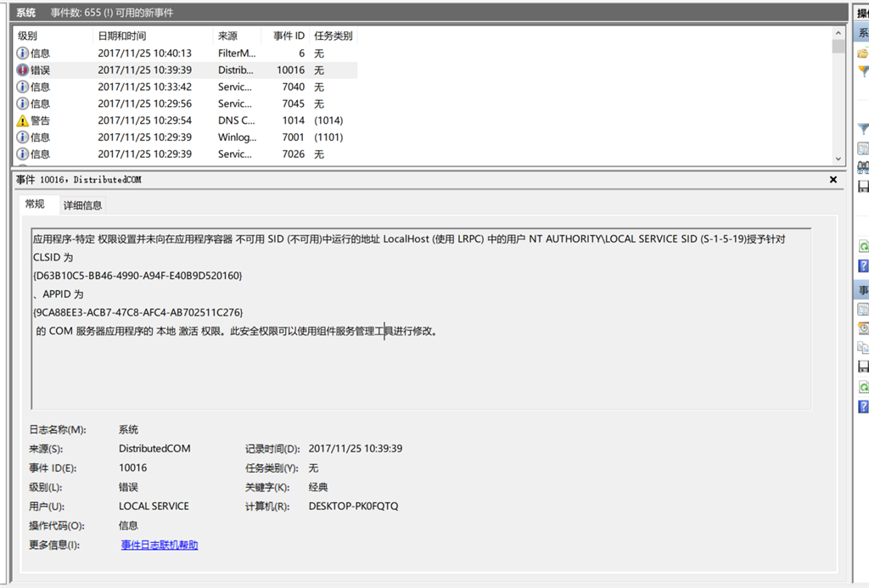
Task: Click the copy pages icon in actions pane
Action: tap(863, 347)
